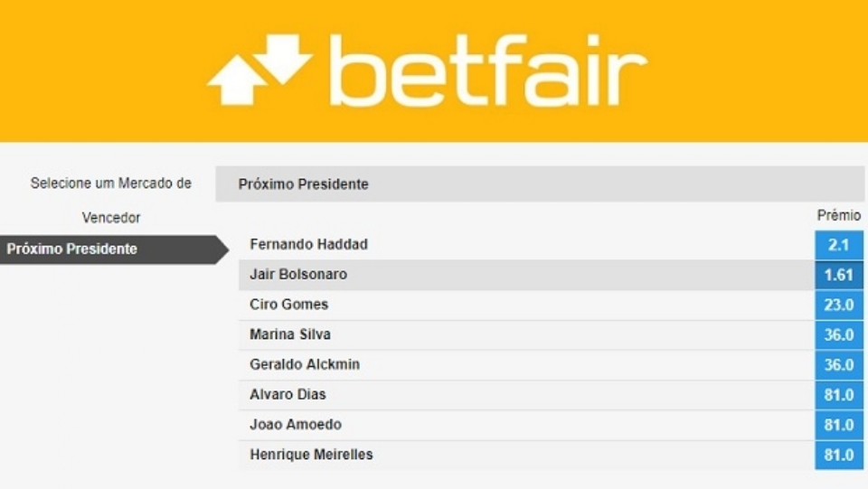Click the Henrique Meirelles candidate name

[x=311, y=455]
